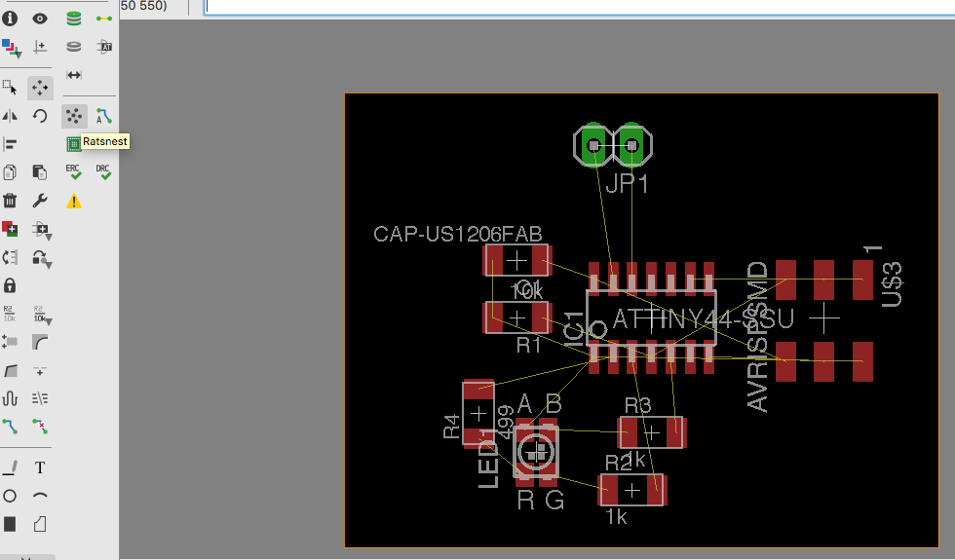Click the airwire signal icon
The height and width of the screenshot is (560, 955).
pyautogui.click(x=104, y=19)
